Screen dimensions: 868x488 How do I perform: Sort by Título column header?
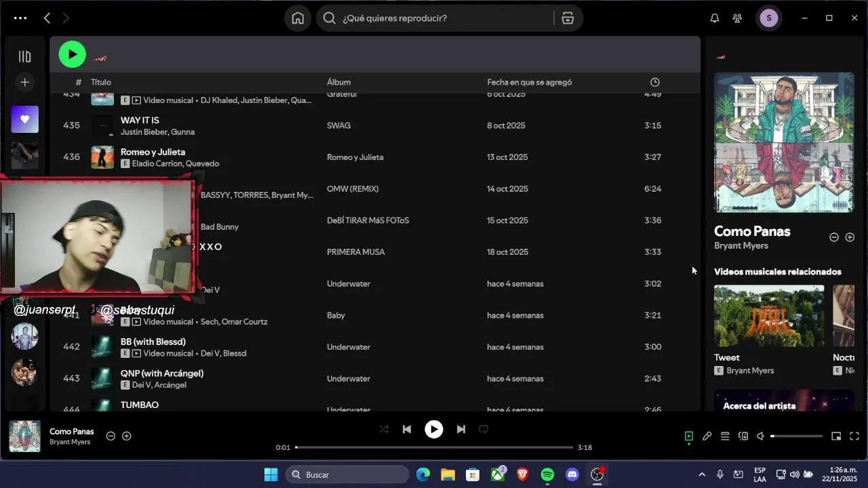(101, 82)
